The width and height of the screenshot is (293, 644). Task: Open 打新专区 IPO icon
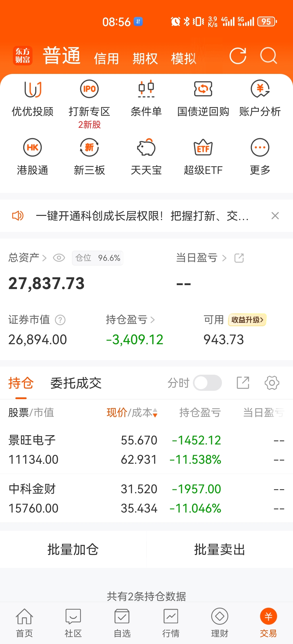click(x=89, y=89)
